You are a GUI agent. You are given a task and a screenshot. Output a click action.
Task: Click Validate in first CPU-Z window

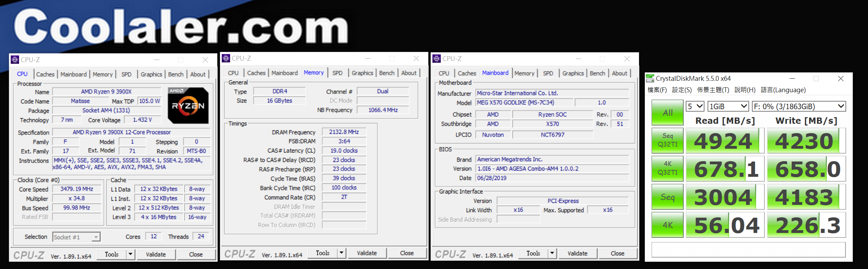(156, 254)
